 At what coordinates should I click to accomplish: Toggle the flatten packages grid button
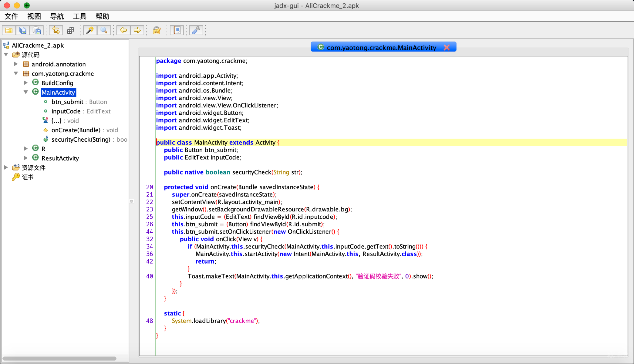click(x=70, y=30)
